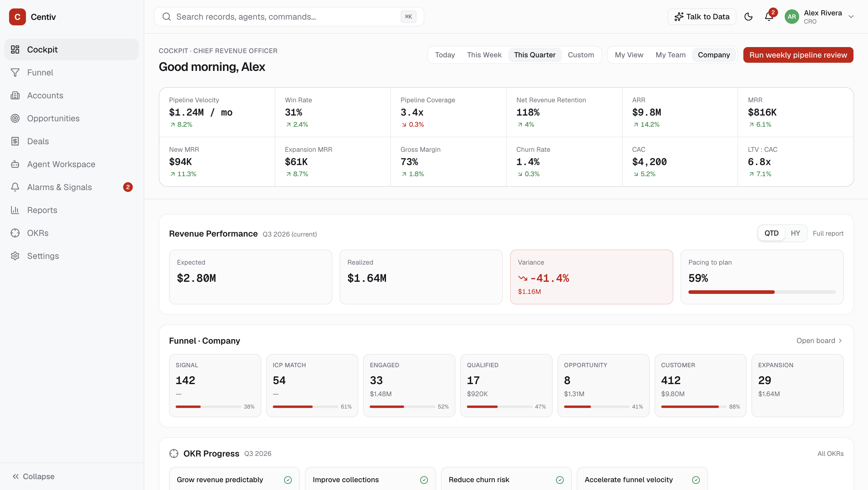Open Cockpit via its grid icon

coord(15,49)
